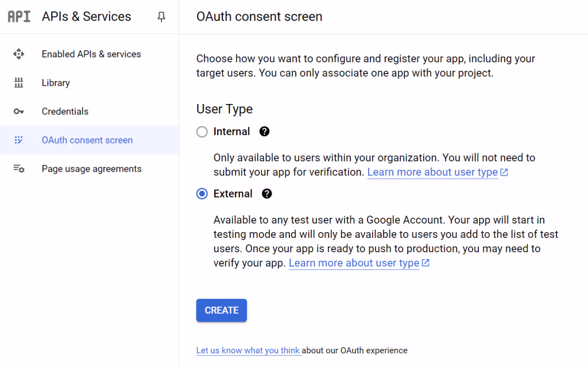Click Let us know what you think link
Screen dimensions: 588x366
point(248,350)
